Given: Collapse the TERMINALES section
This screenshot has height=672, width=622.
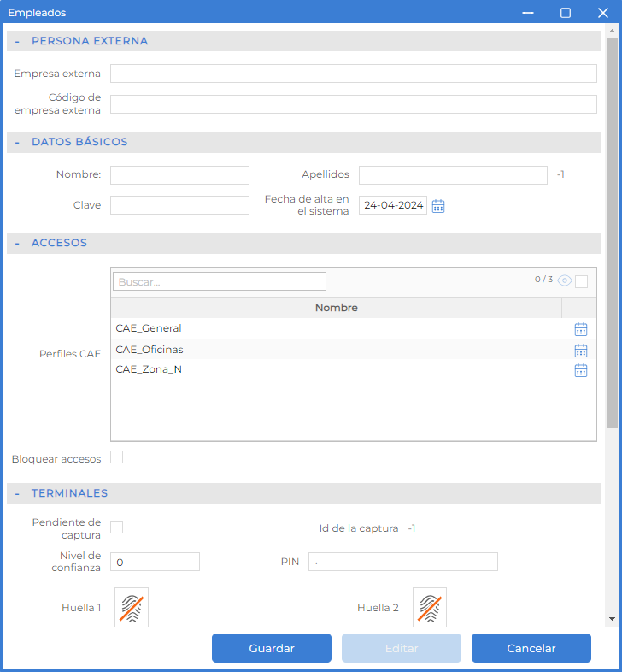Looking at the screenshot, I should [x=17, y=493].
